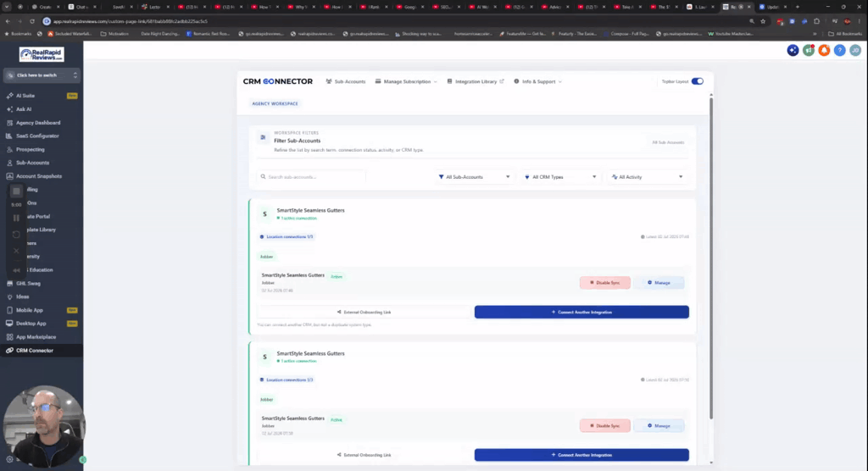Open the green megaphone announcements icon
This screenshot has width=868, height=471.
point(809,50)
